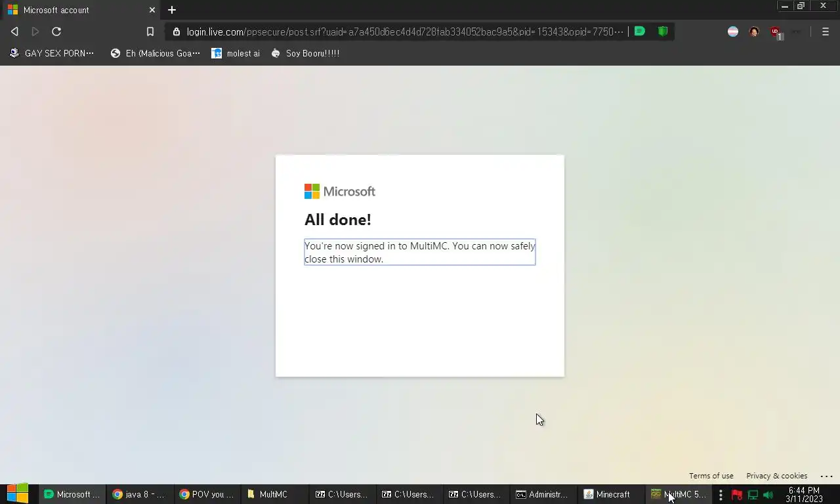Open the uBlock Origin extension icon
Image resolution: width=840 pixels, height=504 pixels.
pyautogui.click(x=776, y=32)
